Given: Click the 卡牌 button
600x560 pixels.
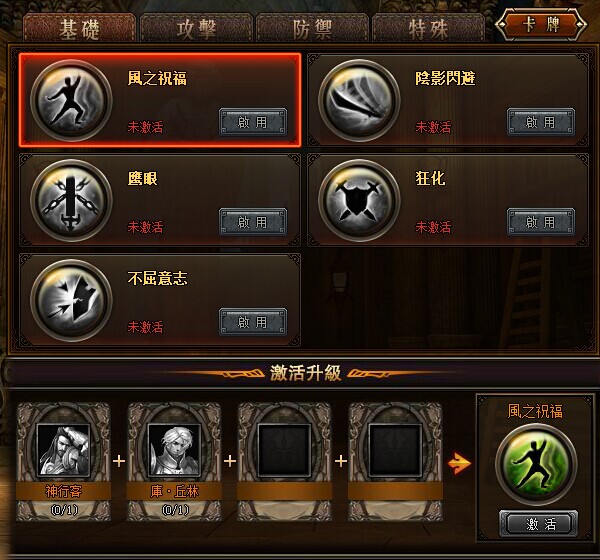Looking at the screenshot, I should click(x=541, y=25).
